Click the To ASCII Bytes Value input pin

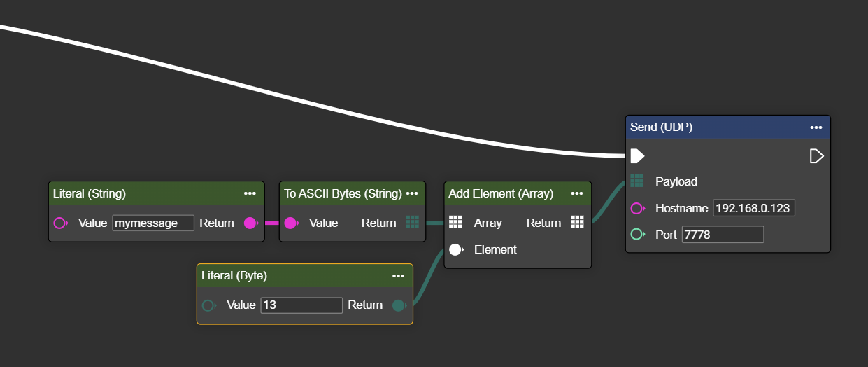coord(290,223)
